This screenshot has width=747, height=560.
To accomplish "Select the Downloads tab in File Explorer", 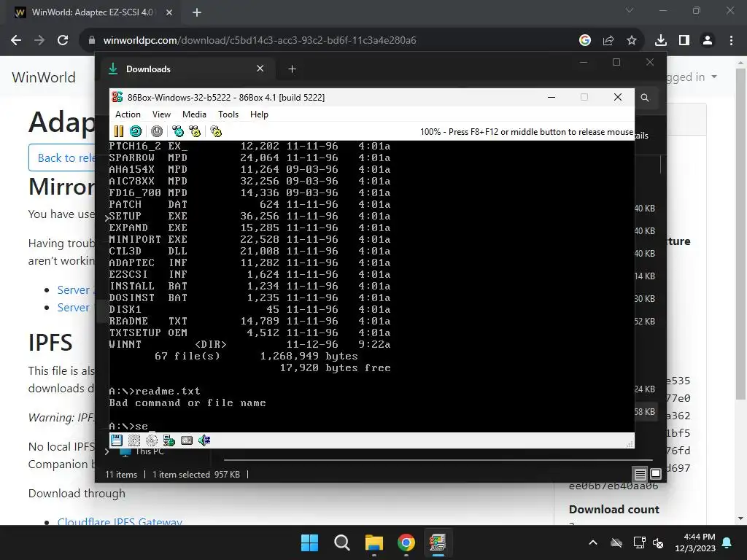I will [x=187, y=69].
